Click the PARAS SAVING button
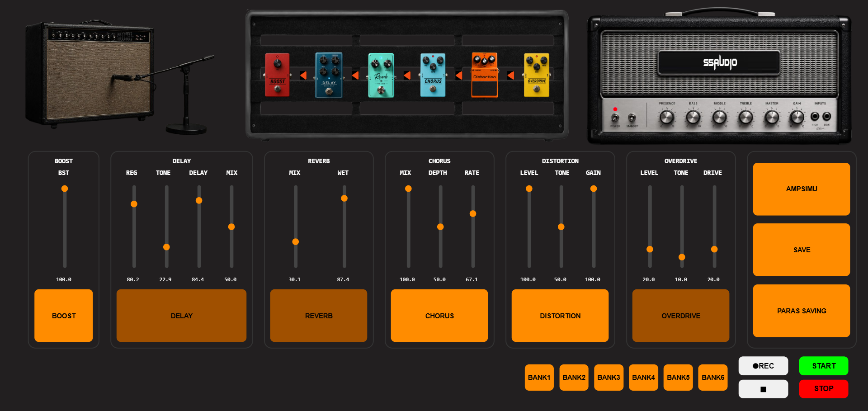 pos(802,311)
